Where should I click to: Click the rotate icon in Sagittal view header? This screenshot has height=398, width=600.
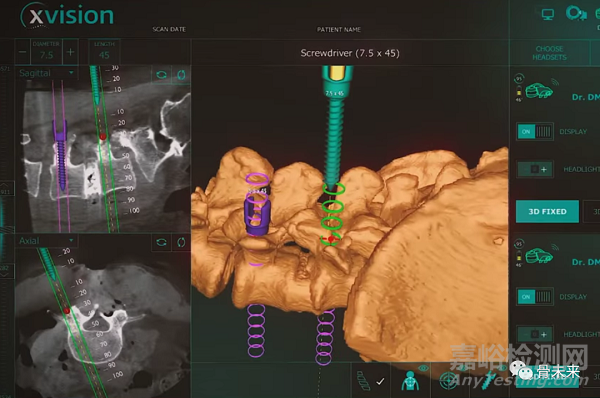(181, 75)
